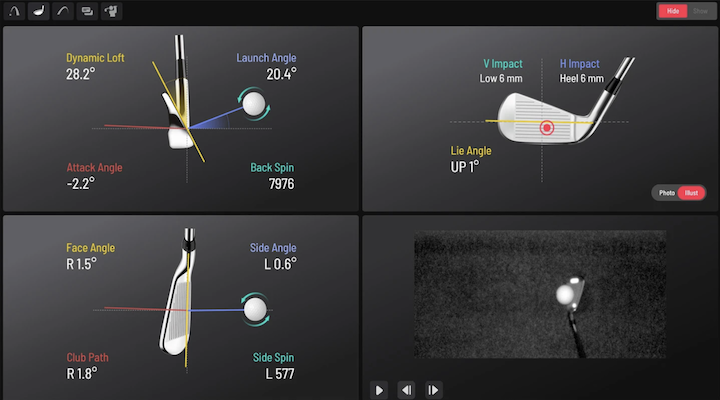Play the impact video
This screenshot has width=720, height=400.
coord(380,390)
